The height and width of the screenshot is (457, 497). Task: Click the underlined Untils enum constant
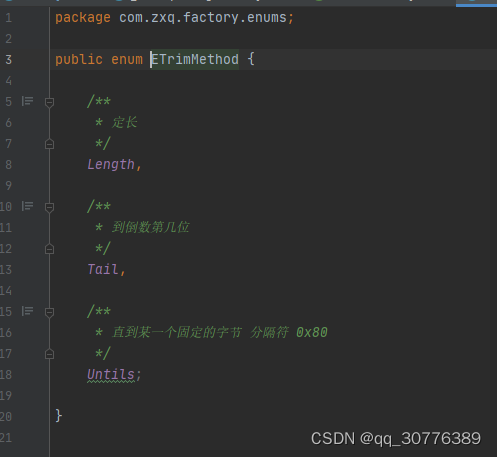[111, 375]
